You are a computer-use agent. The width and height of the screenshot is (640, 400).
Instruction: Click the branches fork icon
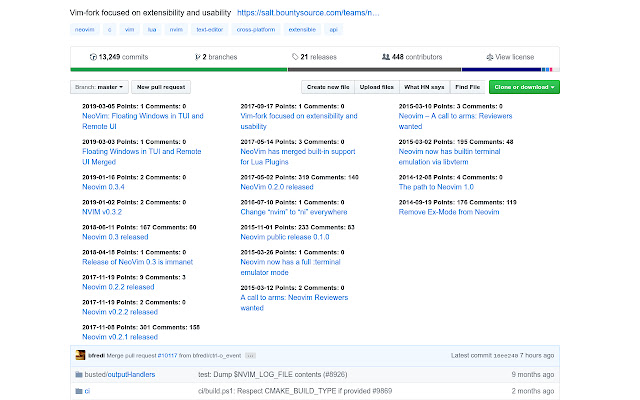pos(198,58)
